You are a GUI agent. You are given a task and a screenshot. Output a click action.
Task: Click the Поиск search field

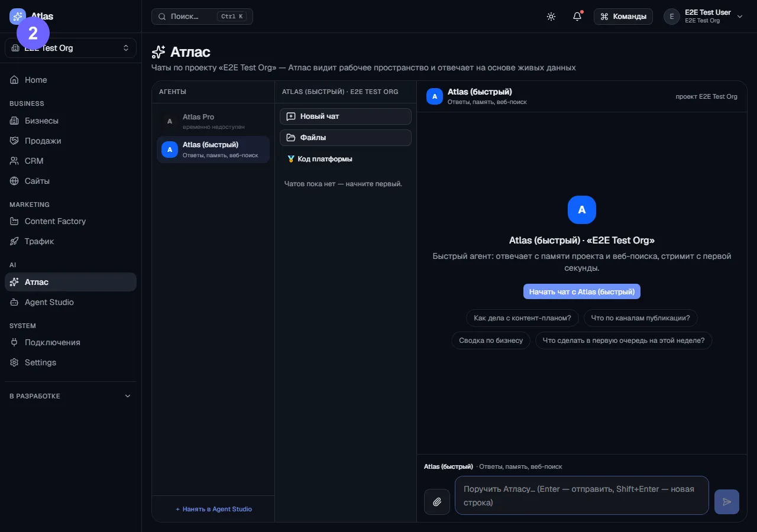point(202,17)
